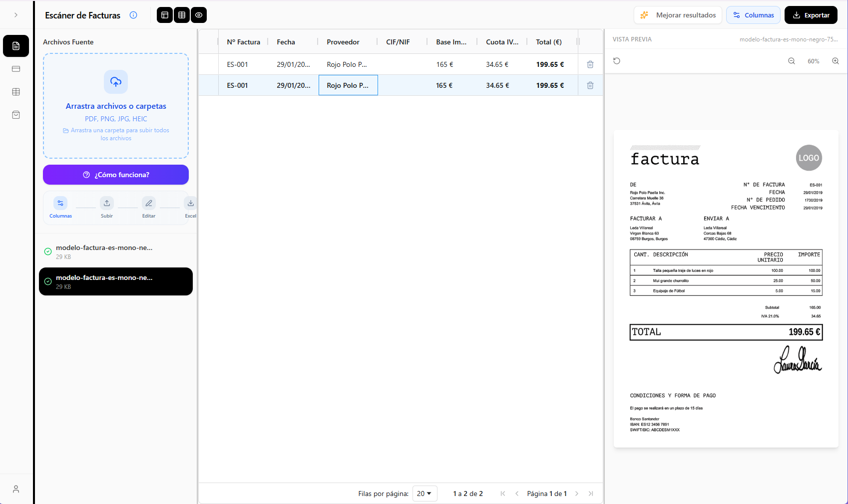Open the Columnas settings dropdown
The image size is (848, 504).
tap(753, 15)
